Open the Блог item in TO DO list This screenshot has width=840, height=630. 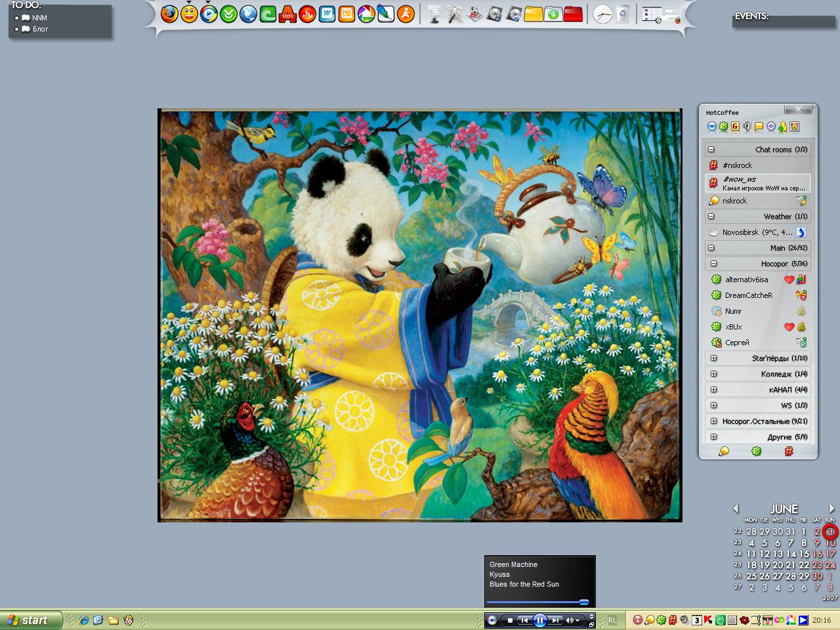[x=40, y=29]
